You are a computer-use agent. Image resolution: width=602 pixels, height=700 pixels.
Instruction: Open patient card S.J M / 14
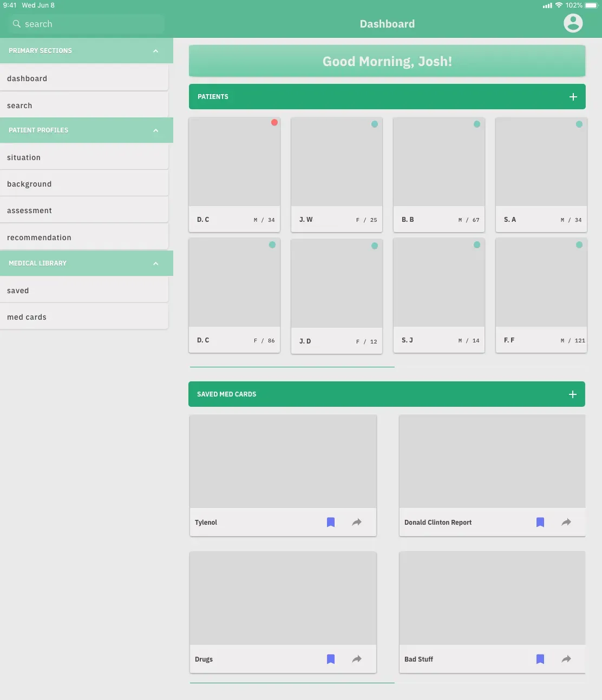439,295
